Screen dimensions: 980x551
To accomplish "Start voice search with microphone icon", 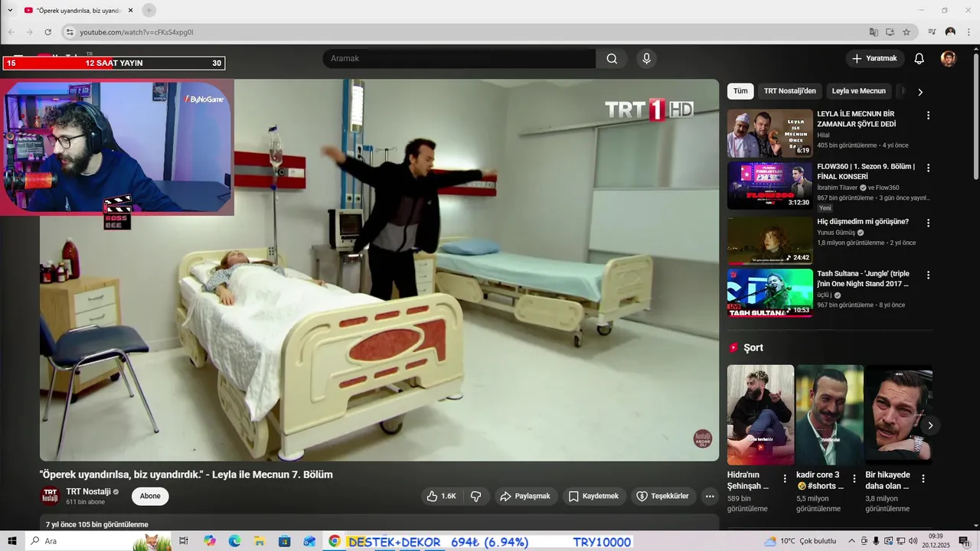I will pyautogui.click(x=647, y=58).
